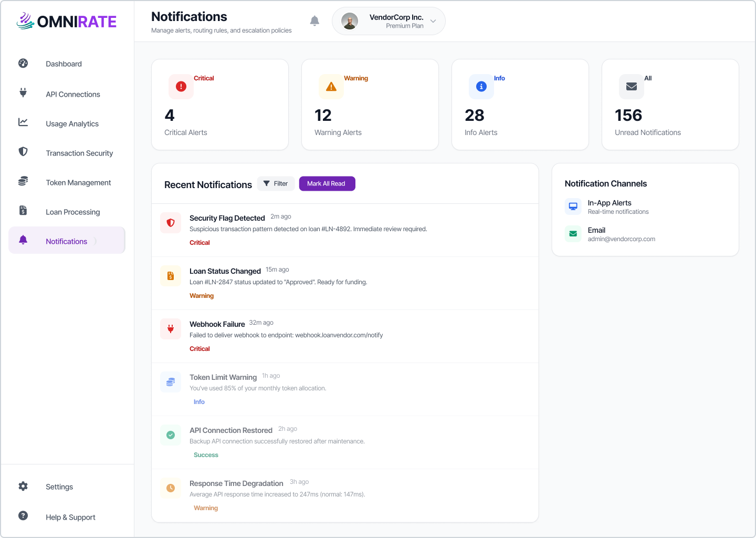Select the Email channel admin@vendorcorp.com

[645, 234]
